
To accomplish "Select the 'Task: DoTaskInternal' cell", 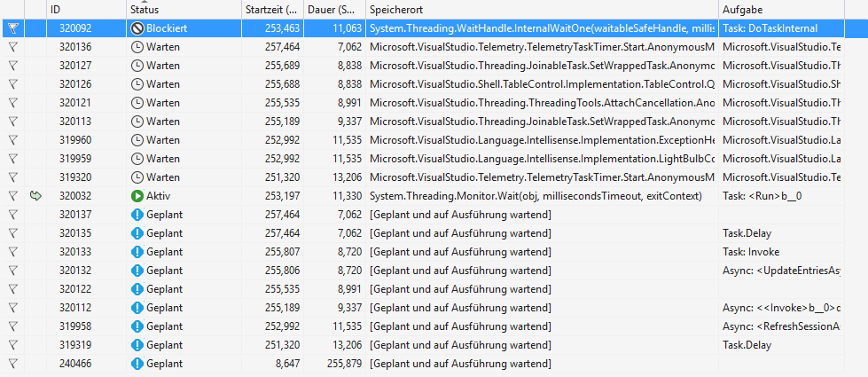I will point(781,28).
